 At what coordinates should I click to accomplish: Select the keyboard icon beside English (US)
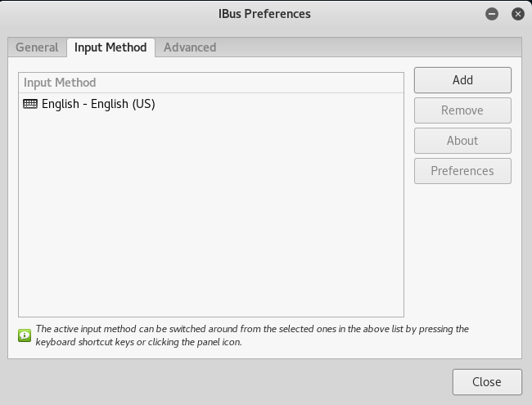(x=30, y=104)
